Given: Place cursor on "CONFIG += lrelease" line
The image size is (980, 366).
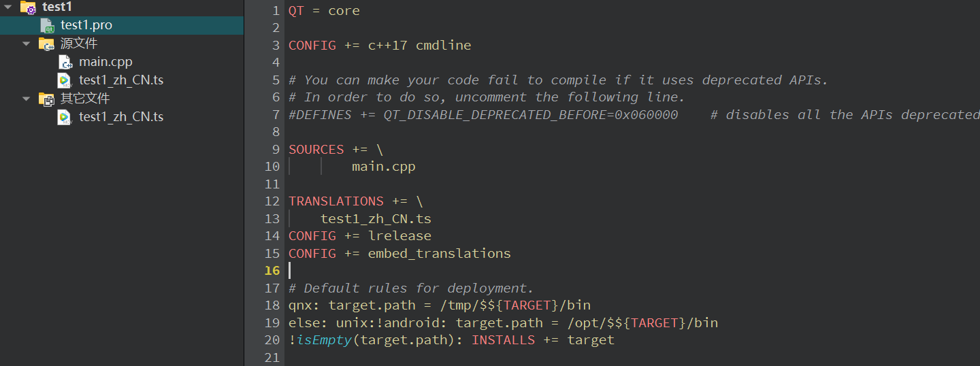Looking at the screenshot, I should click(360, 236).
